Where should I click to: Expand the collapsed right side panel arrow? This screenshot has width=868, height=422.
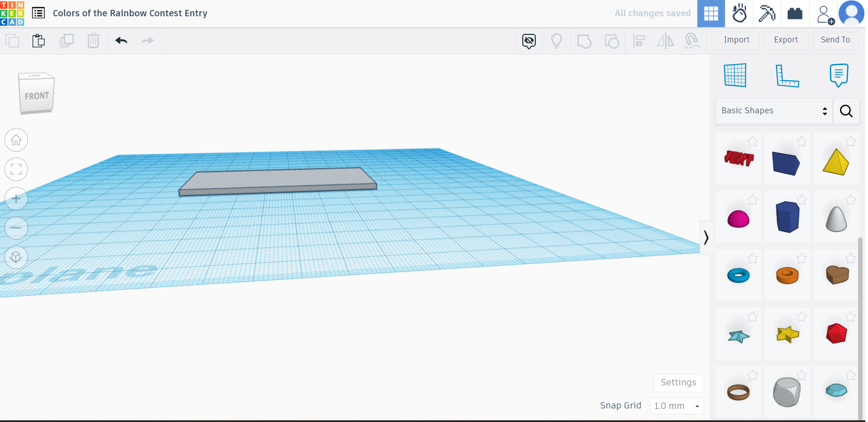click(706, 237)
